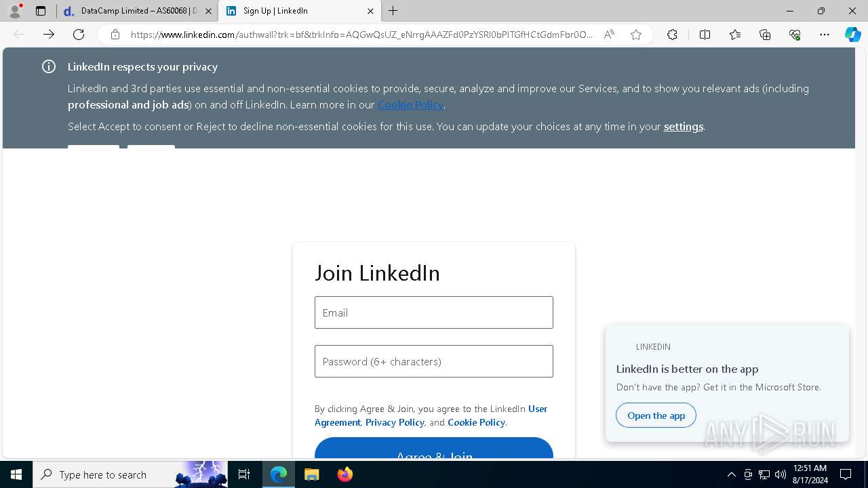
Task: Open the Copilot sidebar
Action: 852,35
